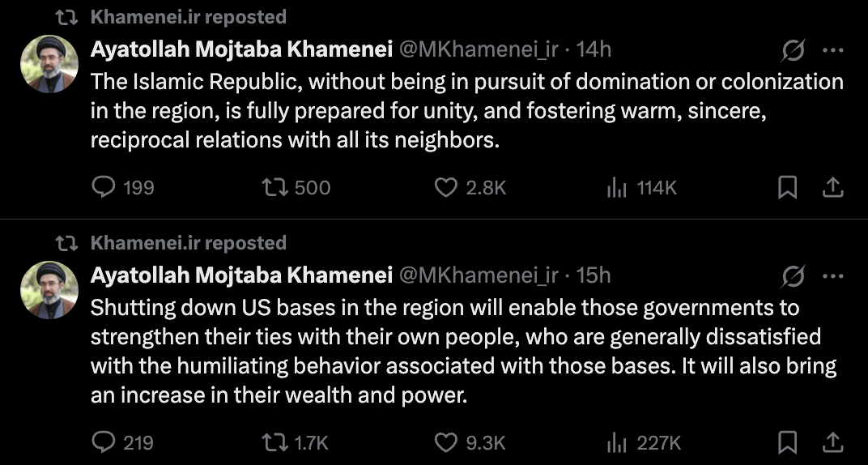Open the 14h timestamp link
868x465 pixels.
tap(594, 49)
